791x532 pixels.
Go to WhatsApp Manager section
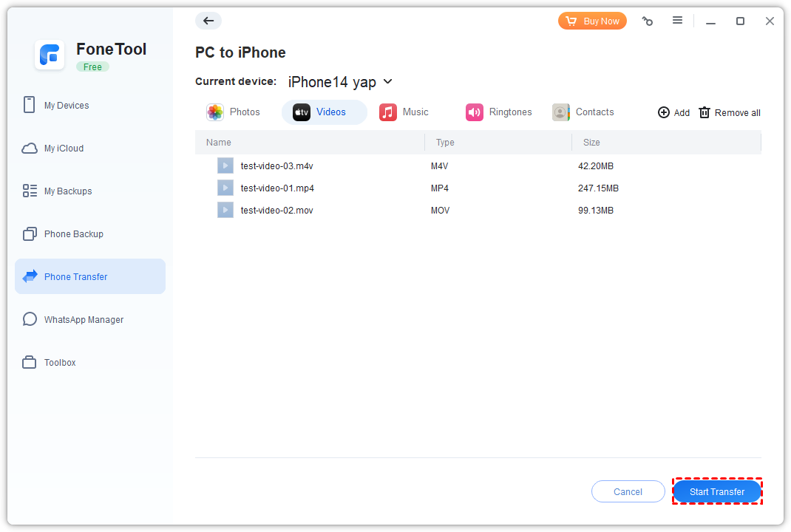click(x=84, y=320)
